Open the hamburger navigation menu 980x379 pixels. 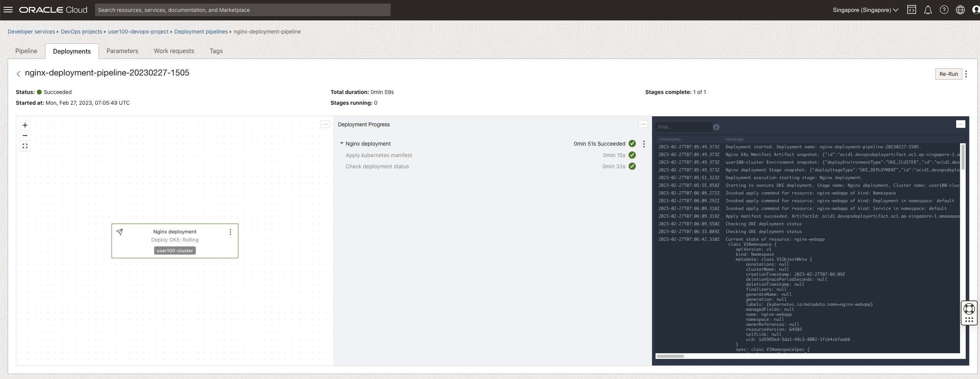[x=8, y=10]
